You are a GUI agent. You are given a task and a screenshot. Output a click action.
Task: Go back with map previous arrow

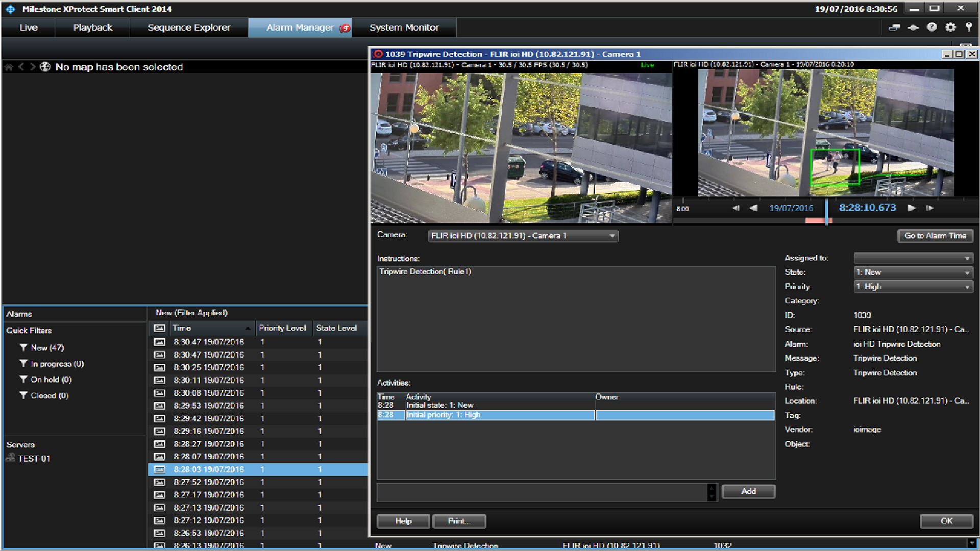pyautogui.click(x=21, y=67)
